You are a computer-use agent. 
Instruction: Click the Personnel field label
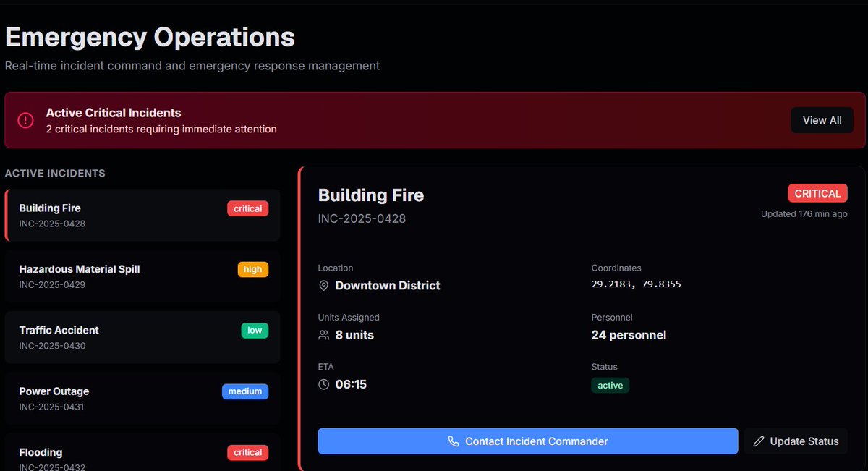pos(612,318)
